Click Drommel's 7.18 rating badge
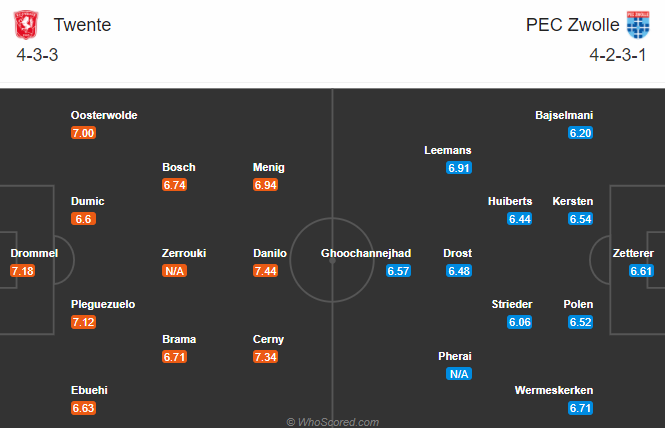The height and width of the screenshot is (428, 665). click(24, 271)
